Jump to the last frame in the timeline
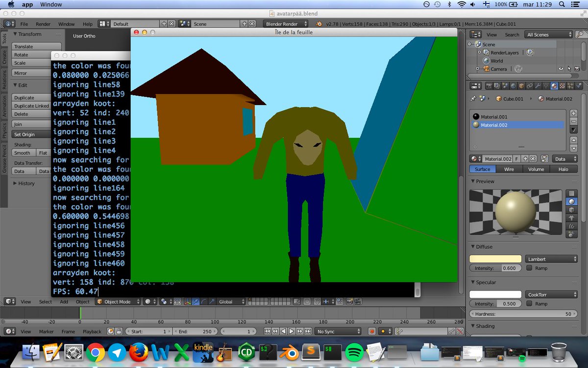The width and height of the screenshot is (588, 368). coord(308,332)
